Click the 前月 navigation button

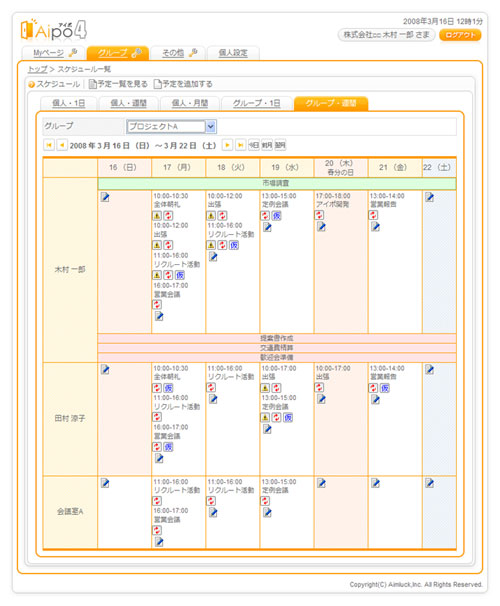(x=267, y=145)
